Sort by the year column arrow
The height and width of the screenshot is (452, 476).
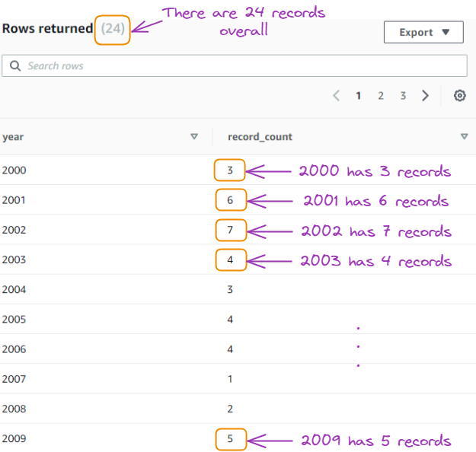click(x=194, y=136)
